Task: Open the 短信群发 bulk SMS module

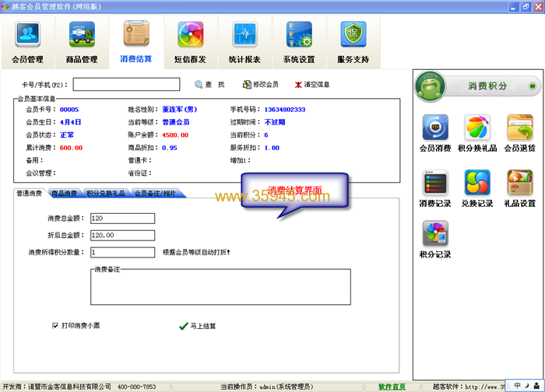Action: [190, 43]
